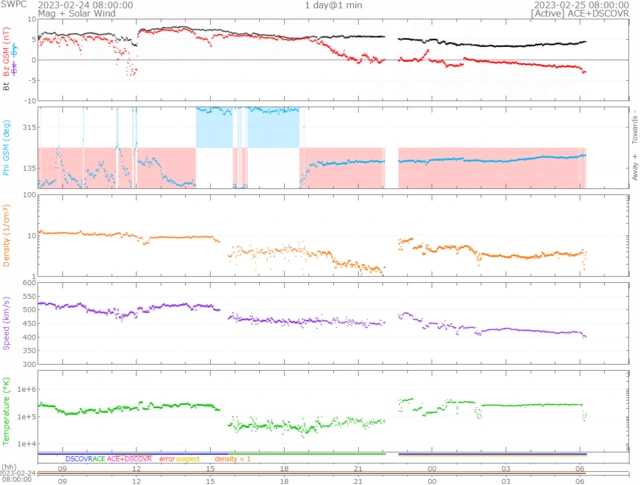This screenshot has height=485, width=640.
Task: Click the 18 hour tick on the time axis
Action: (284, 467)
